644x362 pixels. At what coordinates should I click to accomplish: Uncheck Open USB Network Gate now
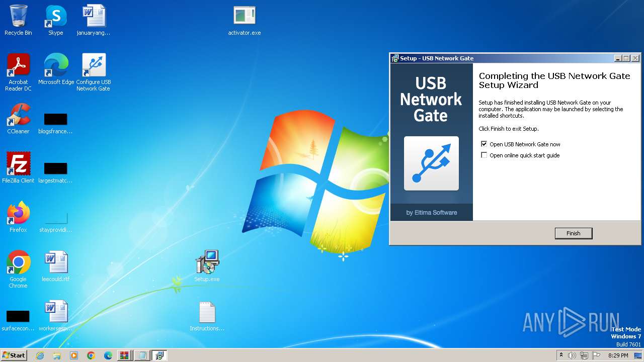pos(484,144)
